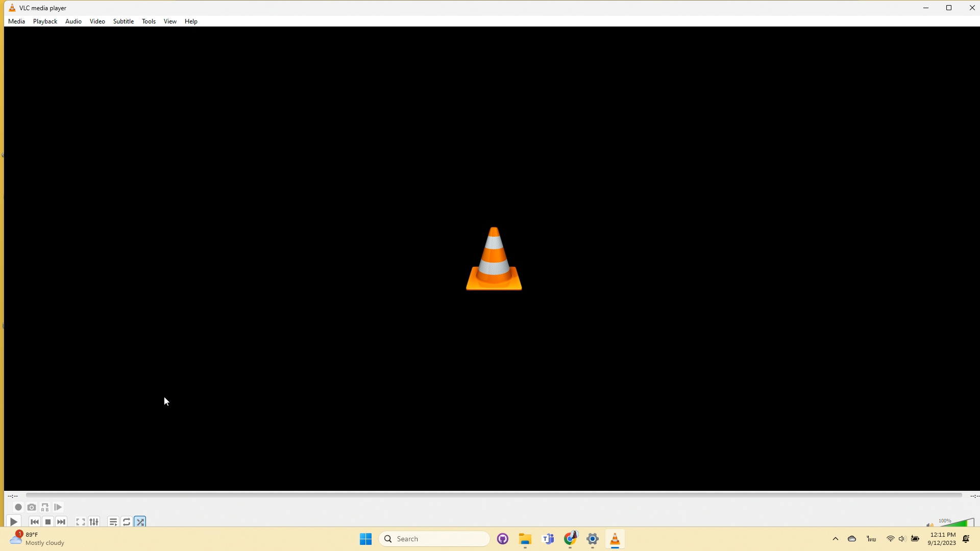
Task: Open the Help menu
Action: [x=191, y=21]
